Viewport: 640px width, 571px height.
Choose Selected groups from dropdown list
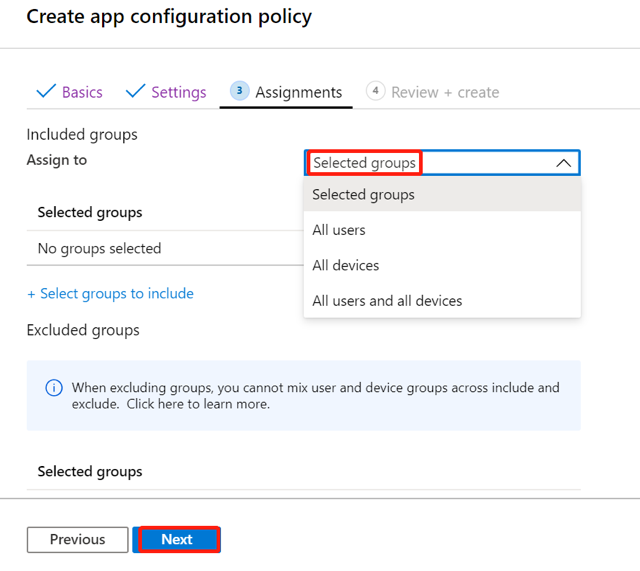[x=442, y=195]
